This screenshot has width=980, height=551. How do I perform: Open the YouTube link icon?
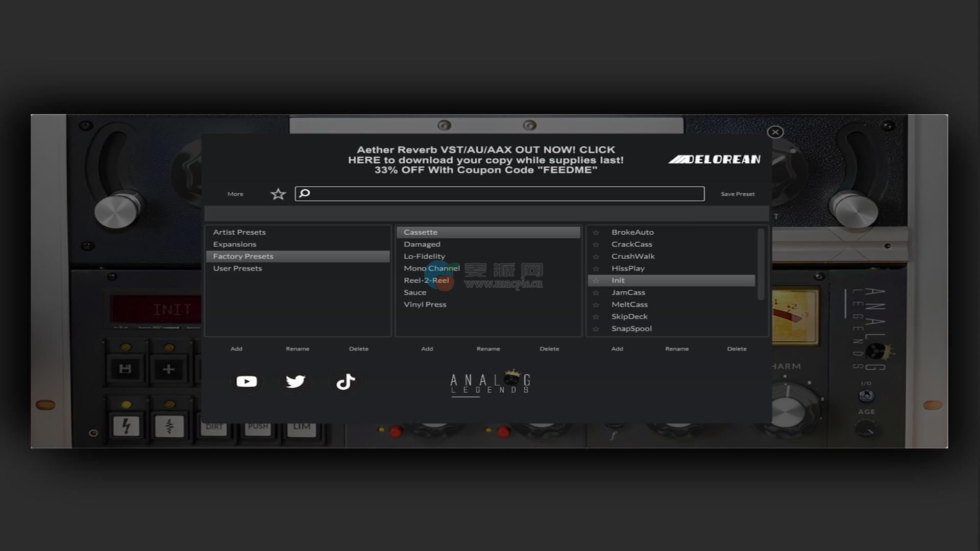click(247, 382)
